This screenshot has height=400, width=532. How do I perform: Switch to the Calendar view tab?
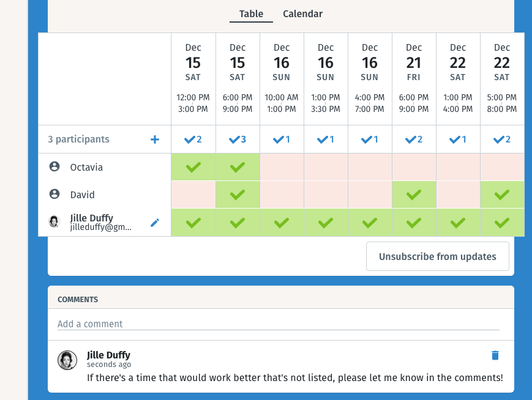302,14
